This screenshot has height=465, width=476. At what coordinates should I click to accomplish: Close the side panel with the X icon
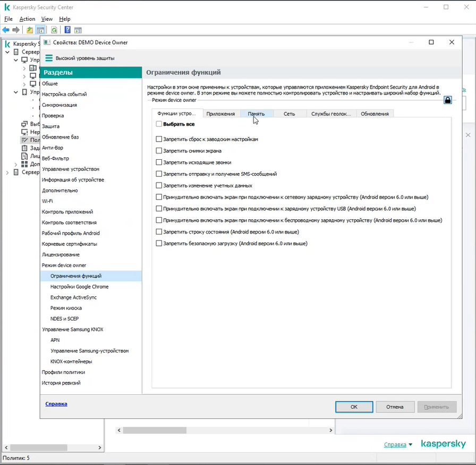click(468, 135)
